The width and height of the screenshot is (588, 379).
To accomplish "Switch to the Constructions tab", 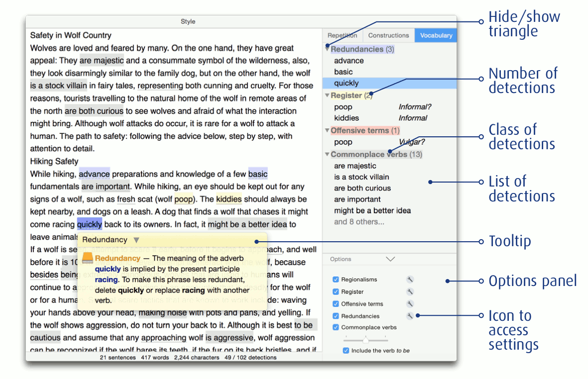I will coord(388,35).
